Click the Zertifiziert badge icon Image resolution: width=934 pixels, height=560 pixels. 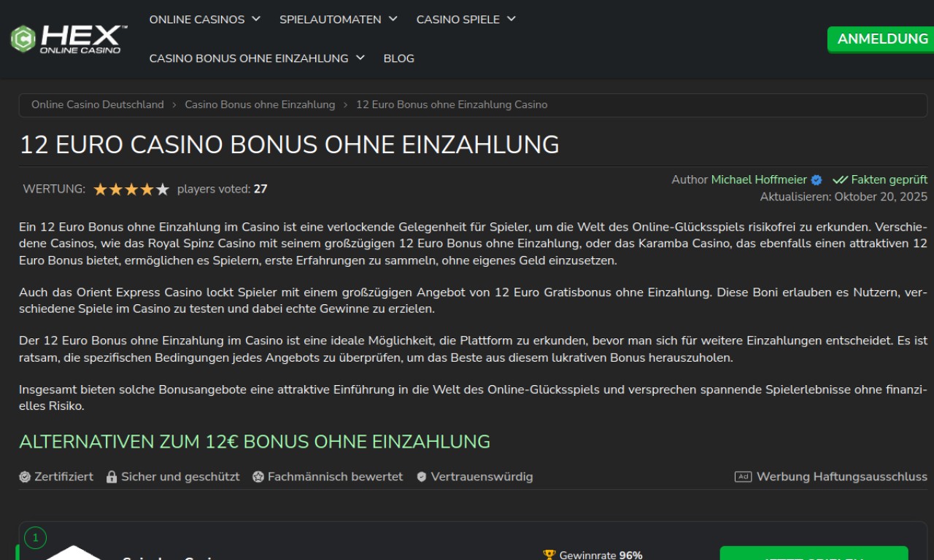pos(25,477)
